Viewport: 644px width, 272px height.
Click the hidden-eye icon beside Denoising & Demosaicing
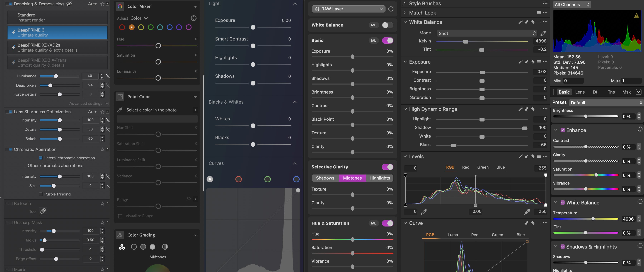pyautogui.click(x=69, y=4)
